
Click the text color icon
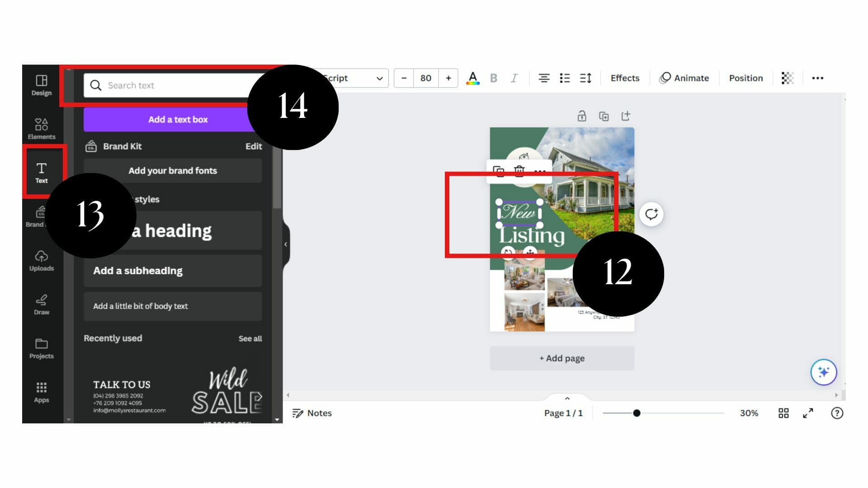point(472,78)
